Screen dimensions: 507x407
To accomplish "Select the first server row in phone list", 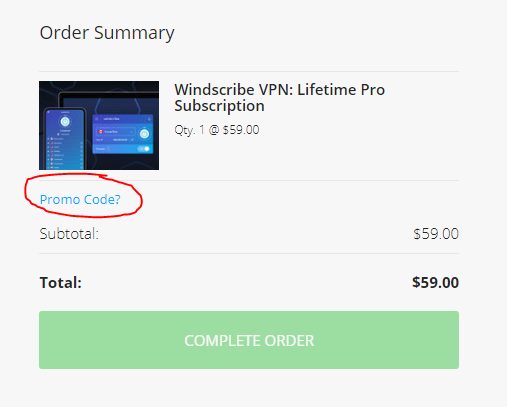I will (65, 139).
